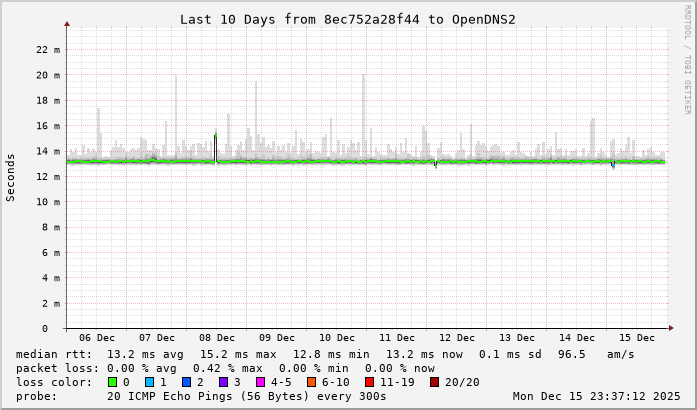Click the 20 m y-axis label
This screenshot has width=697, height=410.
point(48,75)
